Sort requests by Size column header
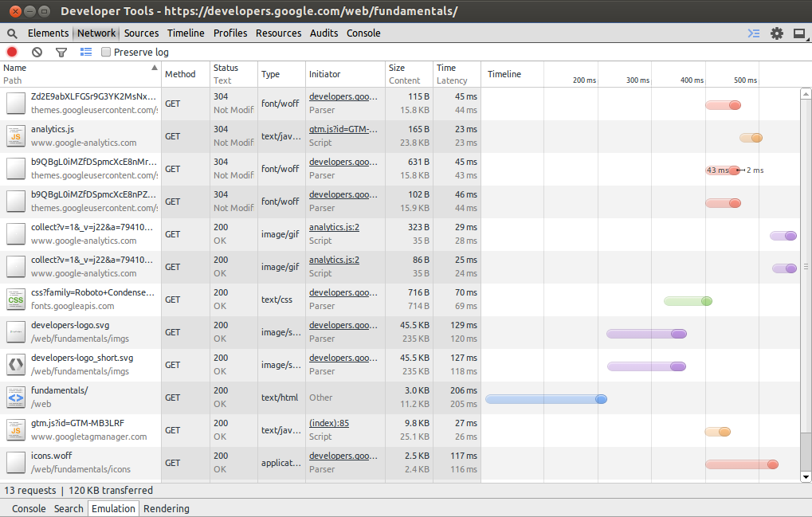This screenshot has width=812, height=517. pos(397,69)
